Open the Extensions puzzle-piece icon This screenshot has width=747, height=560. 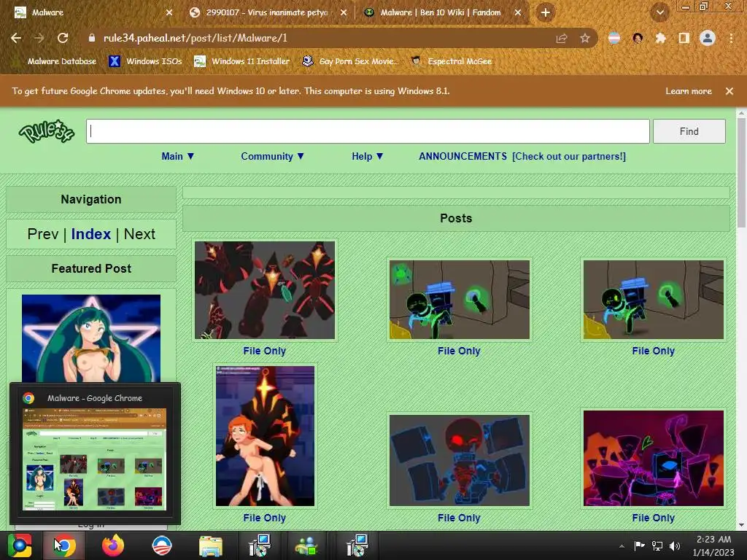660,38
